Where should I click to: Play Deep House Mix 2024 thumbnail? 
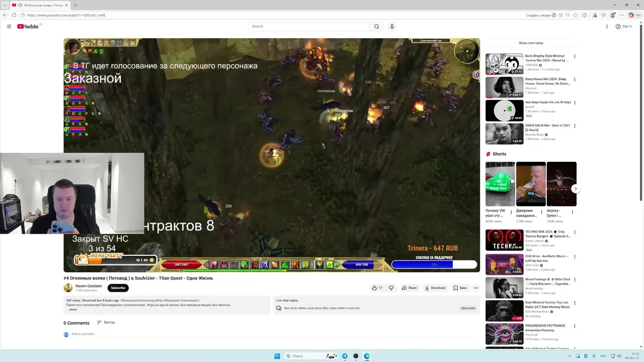point(504,87)
